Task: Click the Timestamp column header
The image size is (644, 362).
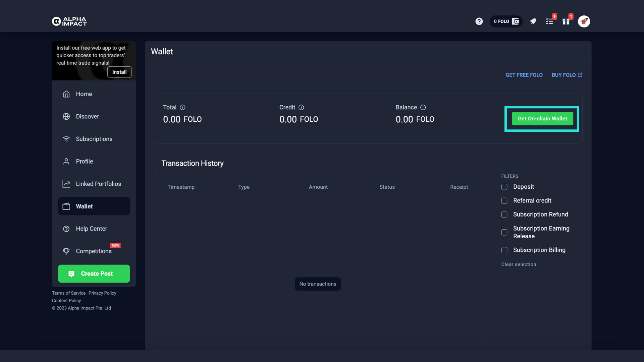Action: click(x=181, y=187)
